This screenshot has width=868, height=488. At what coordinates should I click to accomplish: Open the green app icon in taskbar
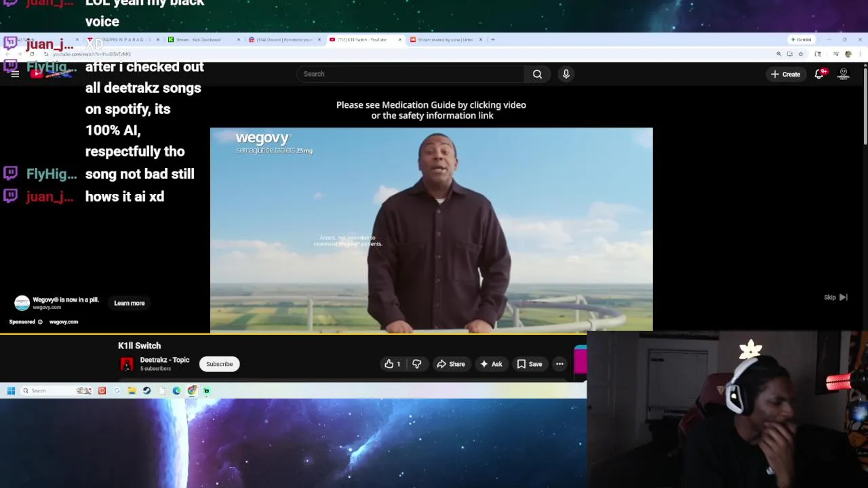tap(207, 390)
